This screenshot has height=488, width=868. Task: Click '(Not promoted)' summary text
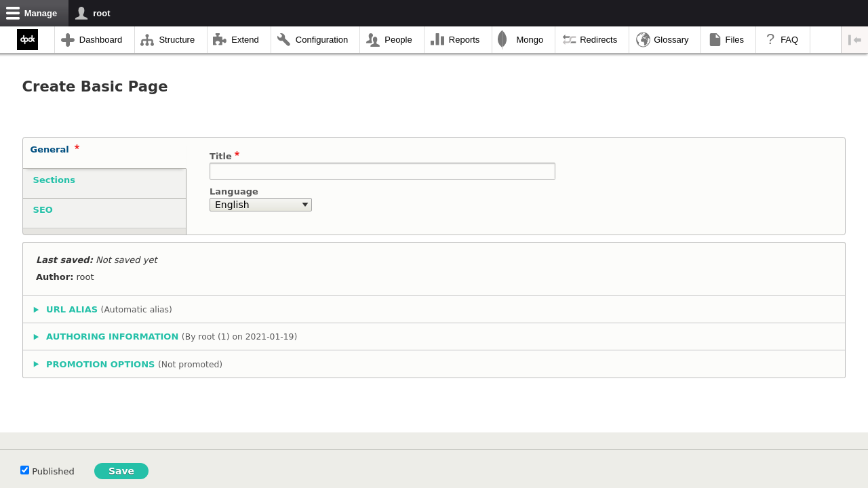190,365
